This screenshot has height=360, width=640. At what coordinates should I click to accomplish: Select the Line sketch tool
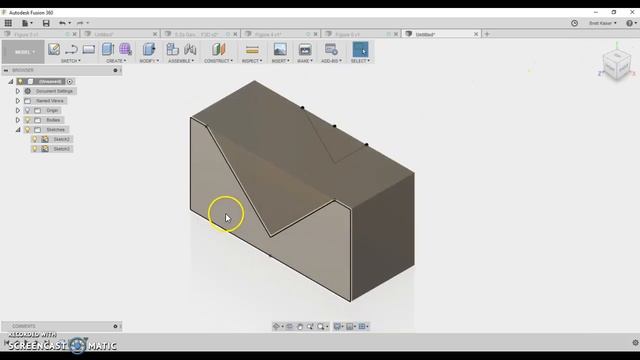click(71, 49)
